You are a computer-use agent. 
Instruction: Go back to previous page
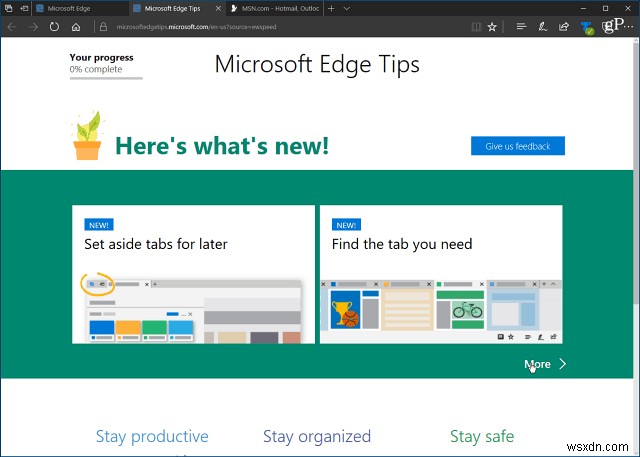12,27
